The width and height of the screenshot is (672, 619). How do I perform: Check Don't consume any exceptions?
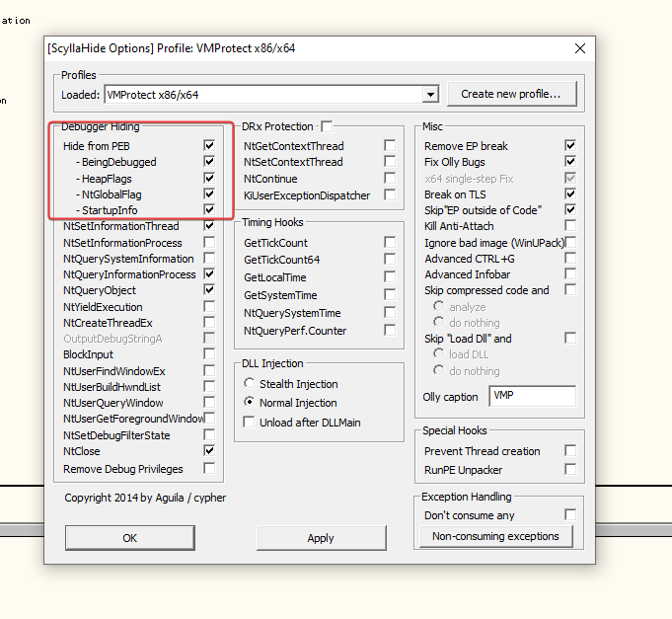[570, 514]
